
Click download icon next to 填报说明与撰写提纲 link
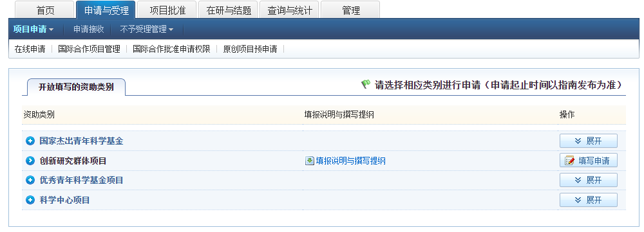click(x=310, y=161)
